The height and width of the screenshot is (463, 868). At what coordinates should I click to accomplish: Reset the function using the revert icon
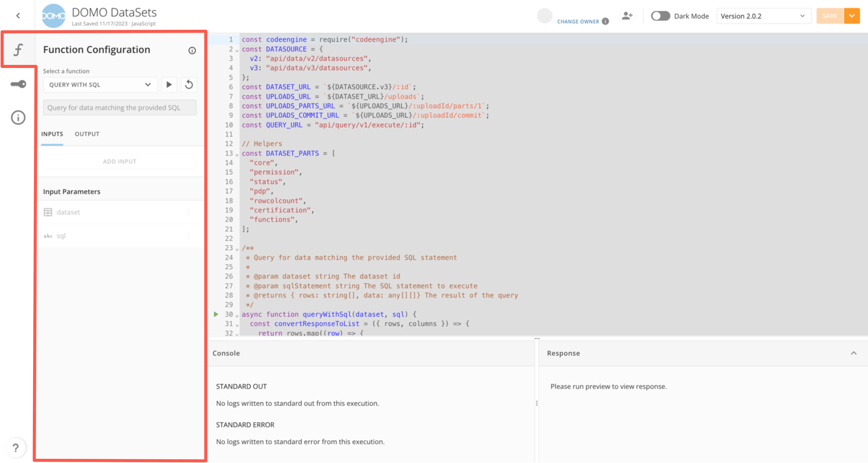pyautogui.click(x=189, y=85)
